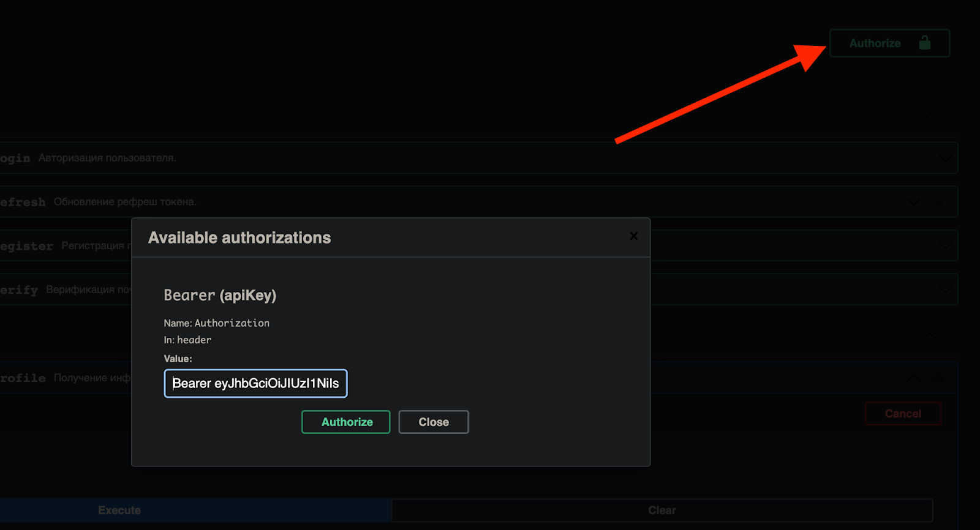The width and height of the screenshot is (980, 530).
Task: Collapse the second endpoint section above profile
Action: tap(929, 336)
